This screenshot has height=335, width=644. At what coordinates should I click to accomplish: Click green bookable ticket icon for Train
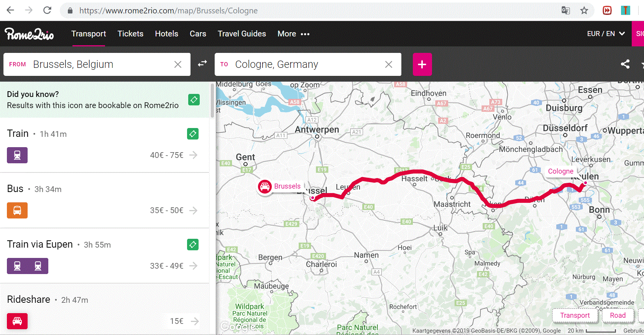click(x=193, y=134)
